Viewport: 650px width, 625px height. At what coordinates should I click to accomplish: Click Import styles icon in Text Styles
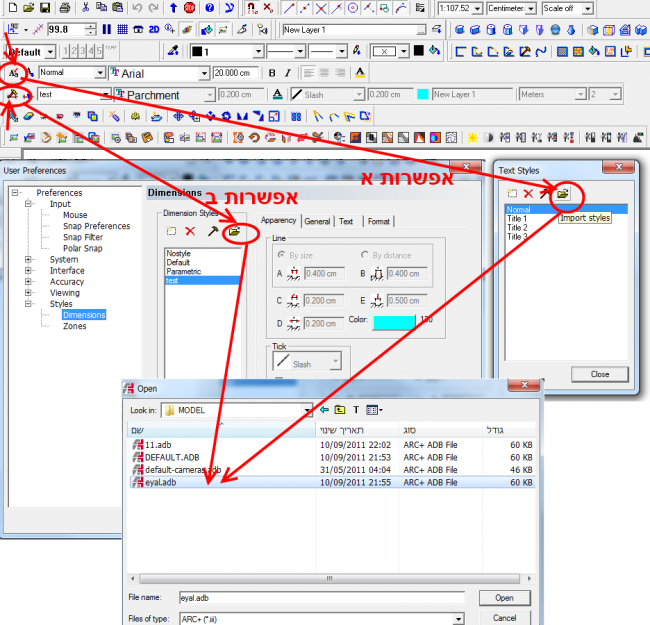point(563,193)
